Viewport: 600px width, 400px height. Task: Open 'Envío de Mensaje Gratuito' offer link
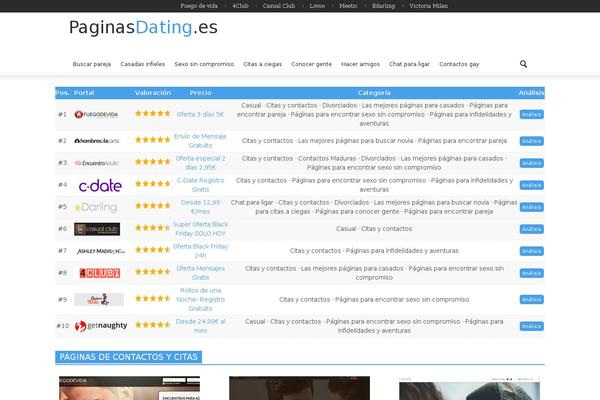point(200,141)
